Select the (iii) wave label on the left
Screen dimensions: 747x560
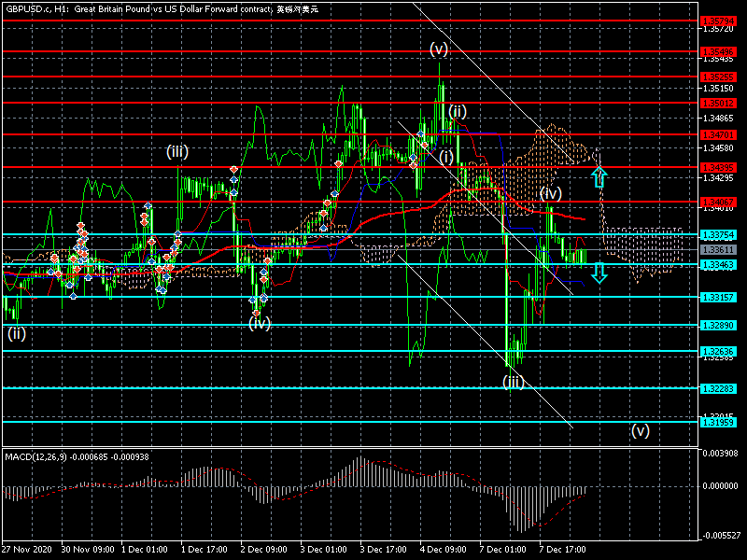[177, 151]
